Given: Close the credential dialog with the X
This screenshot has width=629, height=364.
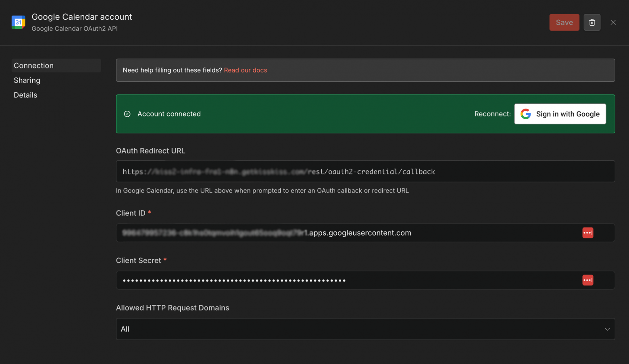Looking at the screenshot, I should click(x=613, y=23).
